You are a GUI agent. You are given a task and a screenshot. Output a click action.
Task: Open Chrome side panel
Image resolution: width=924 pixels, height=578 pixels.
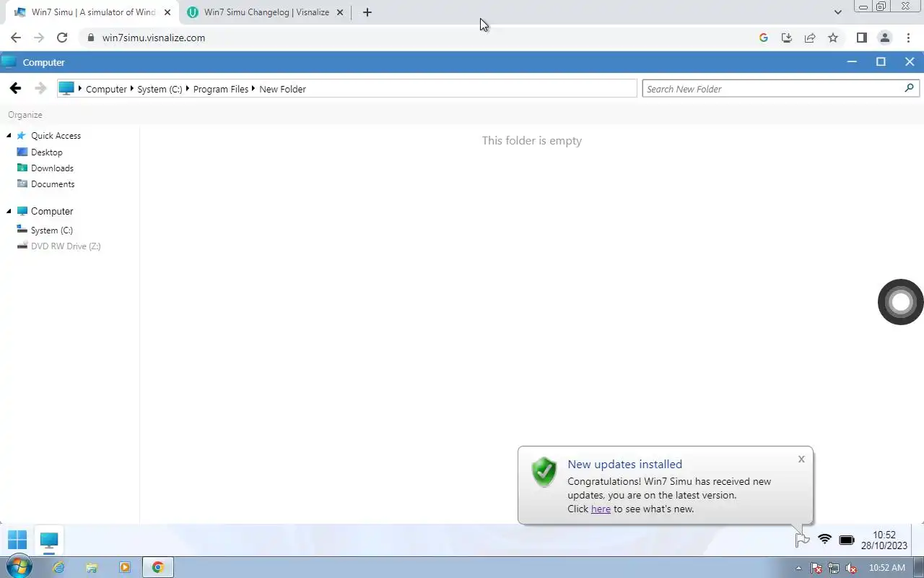pyautogui.click(x=861, y=38)
